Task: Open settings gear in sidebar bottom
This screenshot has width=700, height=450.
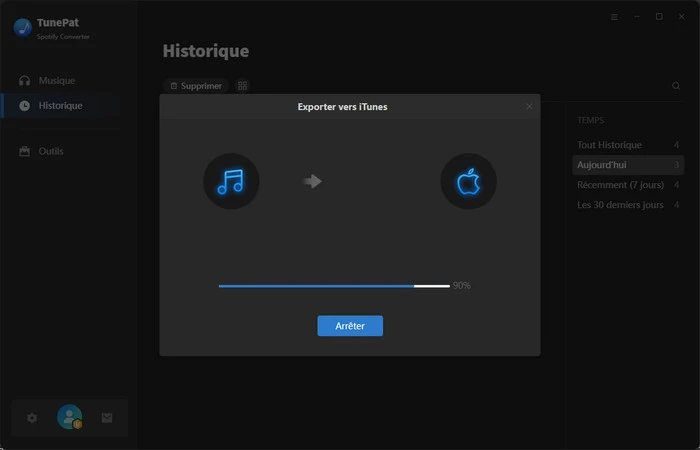Action: click(x=32, y=418)
